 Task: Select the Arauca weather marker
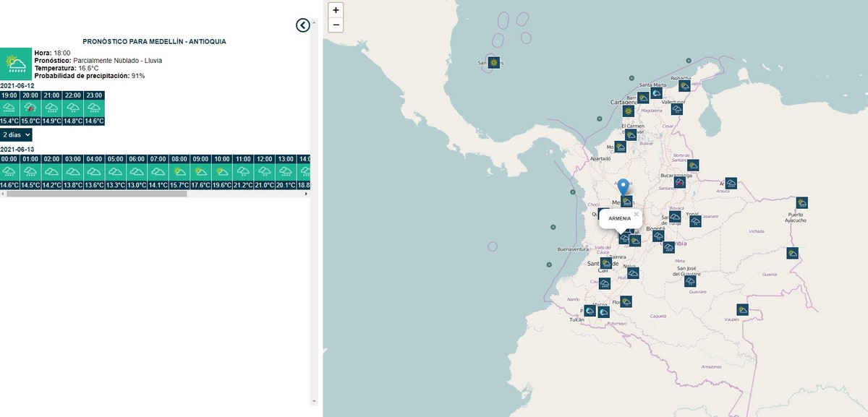pos(731,184)
